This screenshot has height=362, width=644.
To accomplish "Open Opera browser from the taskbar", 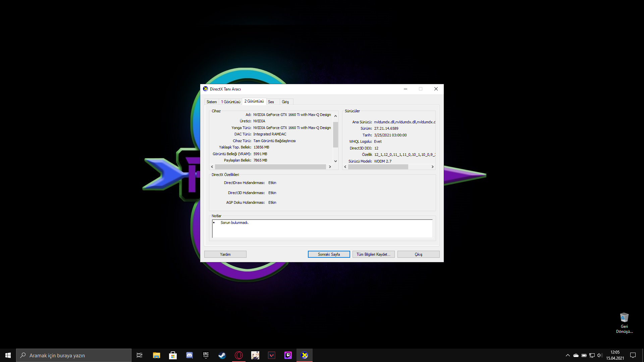I will 239,355.
